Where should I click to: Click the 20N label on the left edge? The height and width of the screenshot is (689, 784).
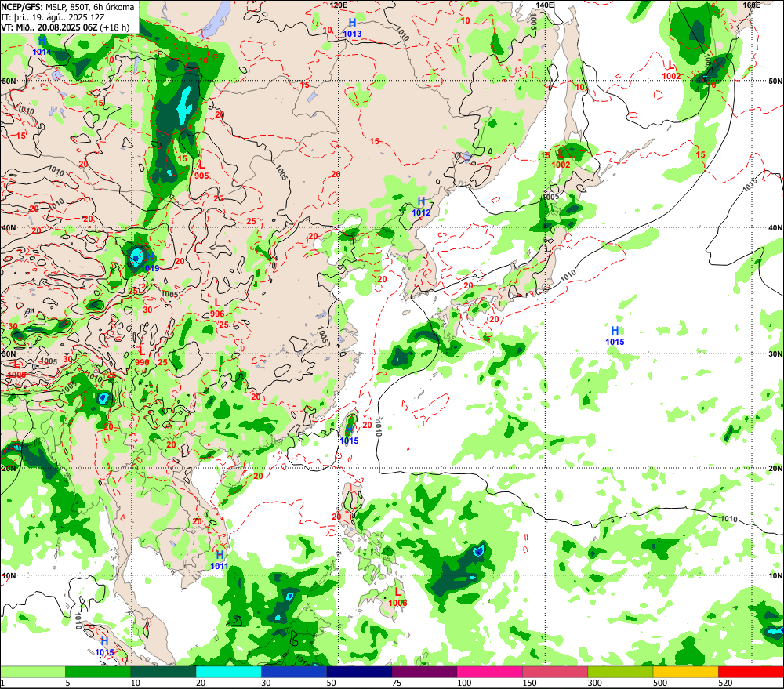tap(9, 469)
